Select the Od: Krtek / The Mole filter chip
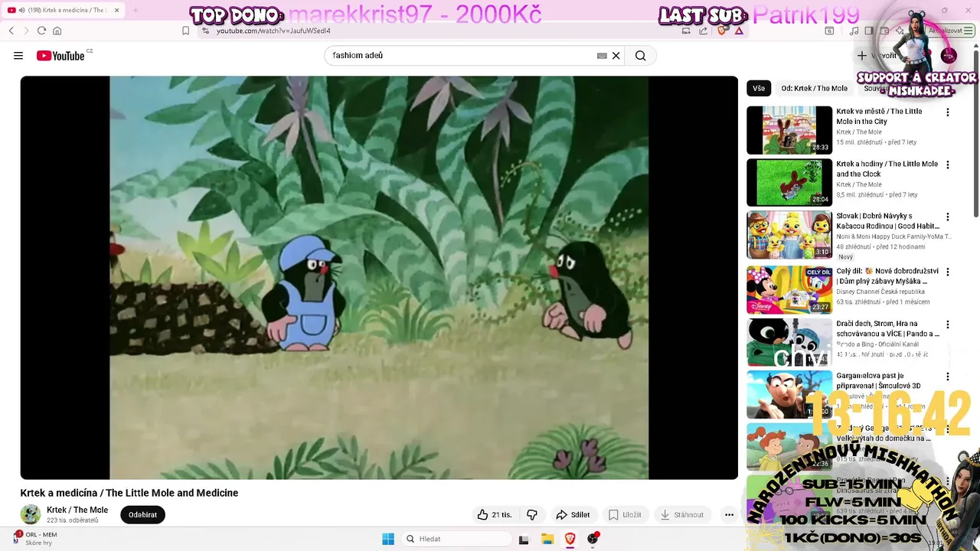The width and height of the screenshot is (980, 551). coord(814,88)
